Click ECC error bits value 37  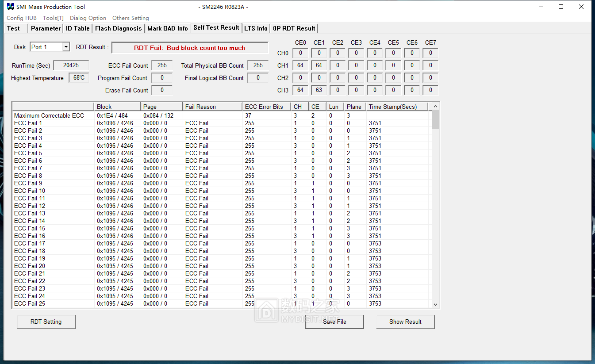248,115
